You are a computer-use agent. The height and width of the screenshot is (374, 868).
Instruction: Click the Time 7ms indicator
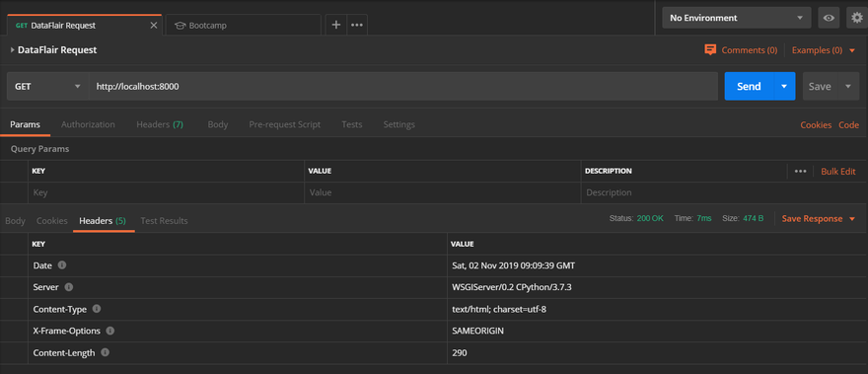[x=692, y=218]
